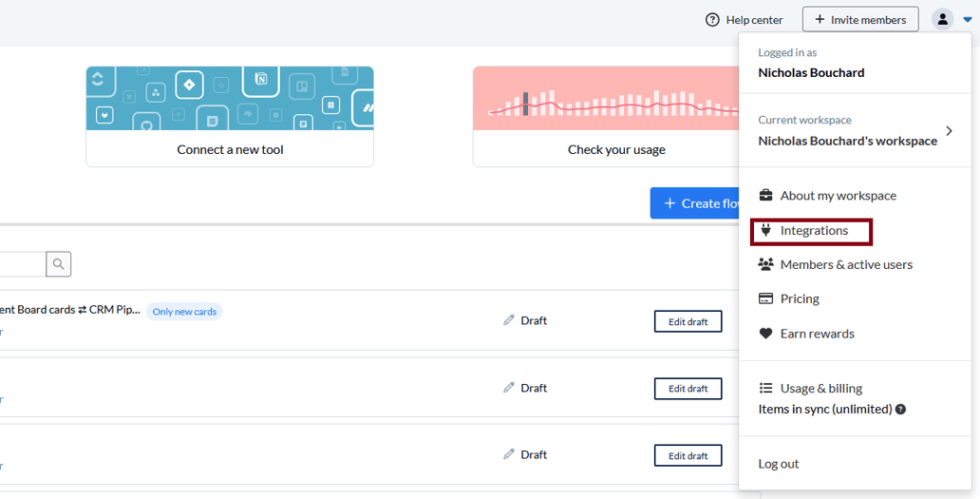Select Log out from the menu
The height and width of the screenshot is (499, 980).
click(779, 464)
